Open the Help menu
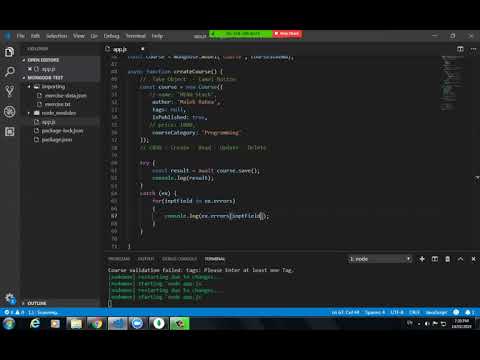The height and width of the screenshot is (360, 480). point(157,36)
